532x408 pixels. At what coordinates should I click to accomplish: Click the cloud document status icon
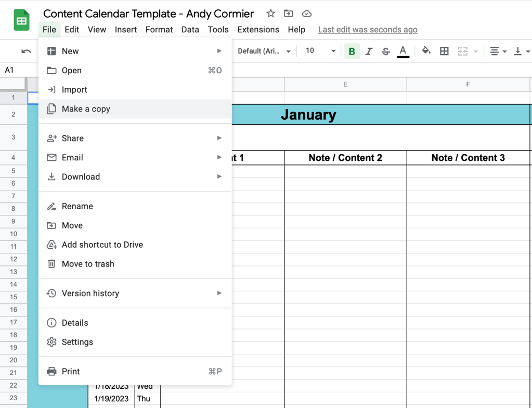pyautogui.click(x=307, y=14)
